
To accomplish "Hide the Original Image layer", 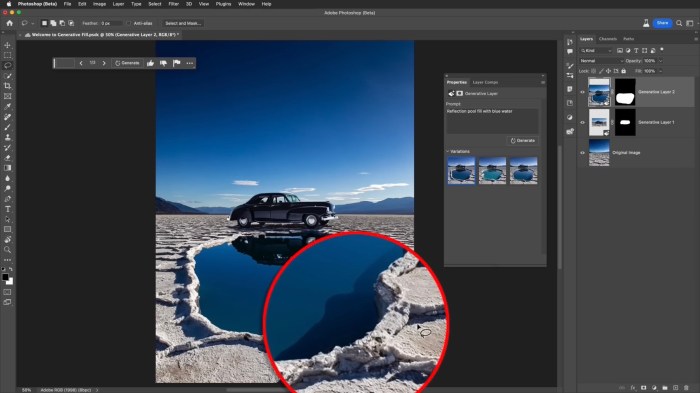I will tap(582, 153).
